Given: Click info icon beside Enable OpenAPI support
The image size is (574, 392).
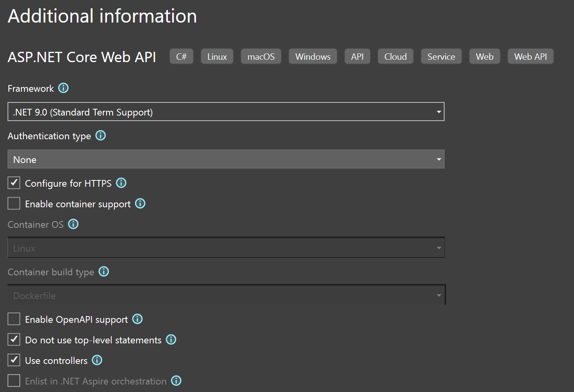Looking at the screenshot, I should coord(137,319).
